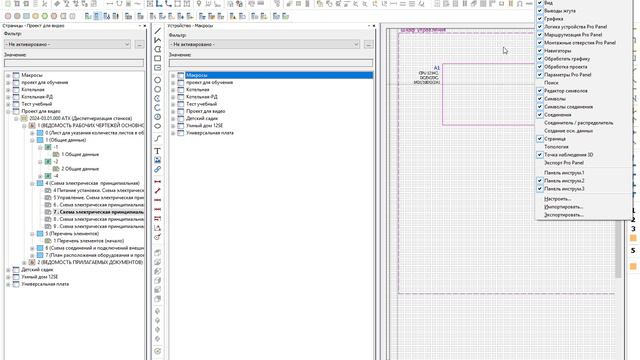Select the red diagonal aligned dimension tool
The width and height of the screenshot is (640, 360).
(x=158, y=191)
